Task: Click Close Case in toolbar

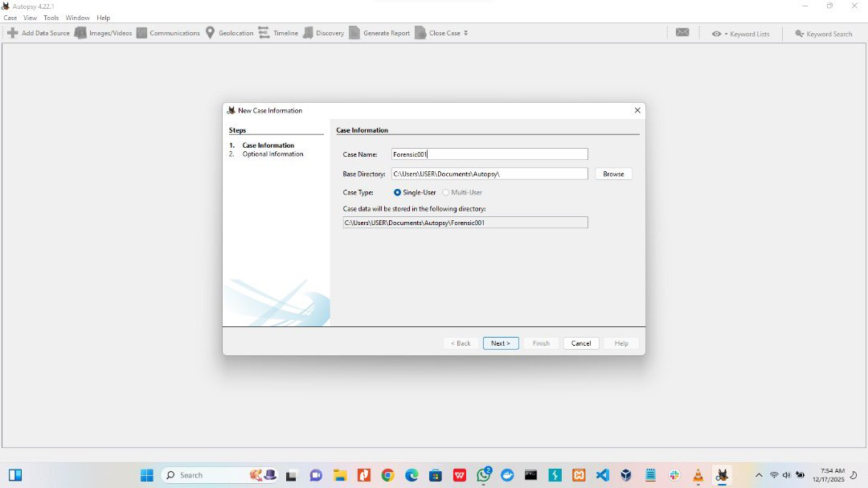Action: pos(438,33)
